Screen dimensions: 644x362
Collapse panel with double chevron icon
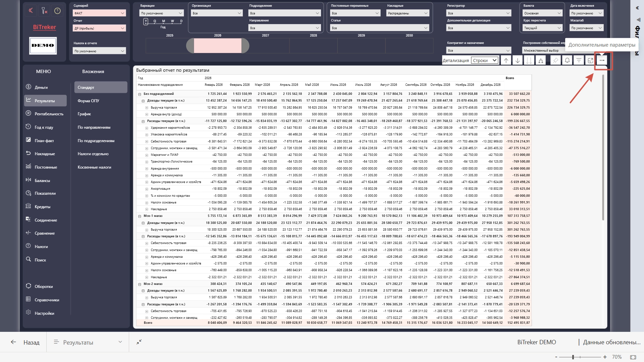point(31,11)
